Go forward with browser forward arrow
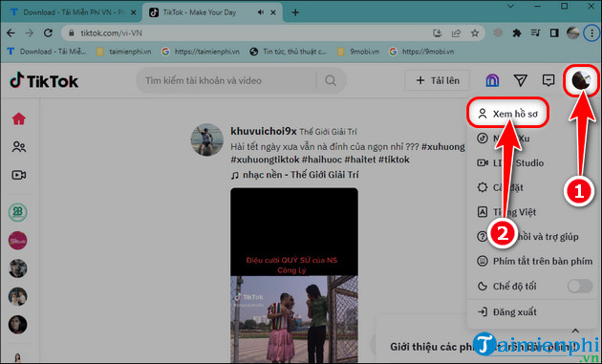The image size is (602, 364). click(x=30, y=33)
